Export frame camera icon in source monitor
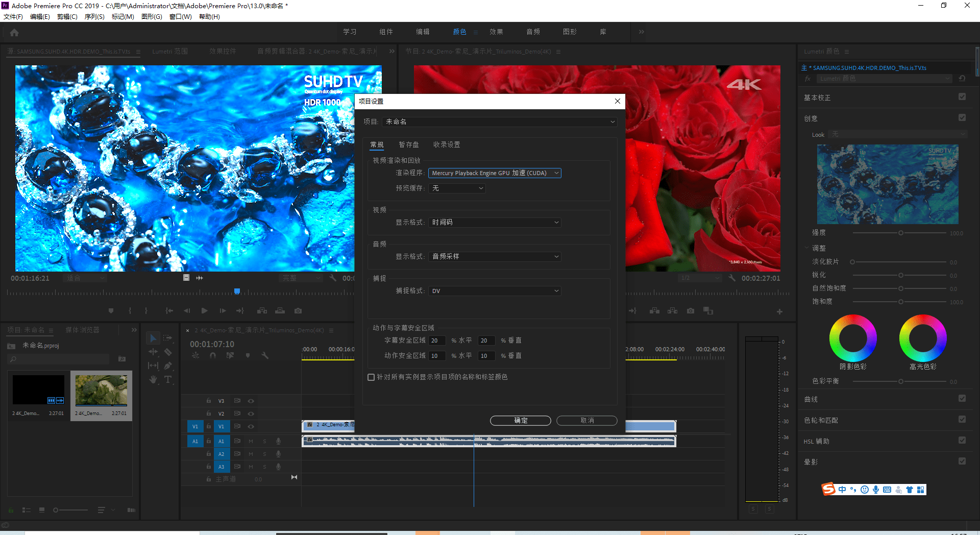Viewport: 980px width, 535px height. (x=298, y=310)
